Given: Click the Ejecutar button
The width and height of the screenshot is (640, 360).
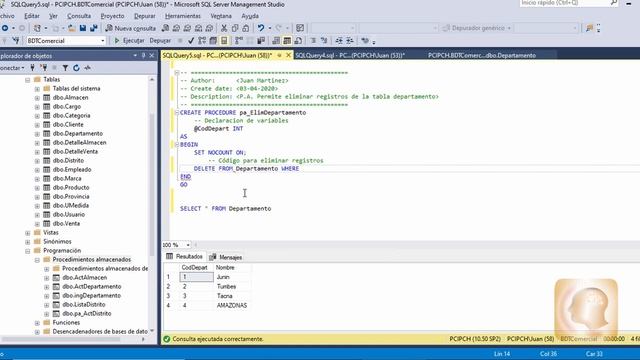Looking at the screenshot, I should 129,40.
